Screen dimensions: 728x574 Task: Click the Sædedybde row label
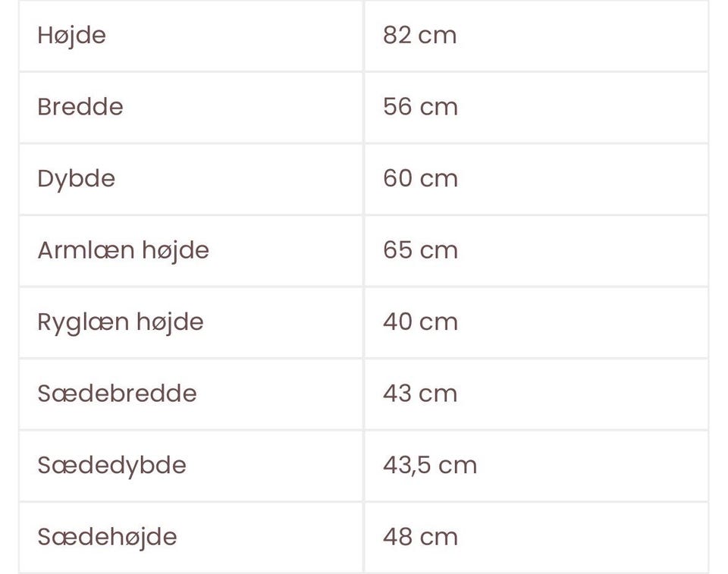[x=111, y=465]
